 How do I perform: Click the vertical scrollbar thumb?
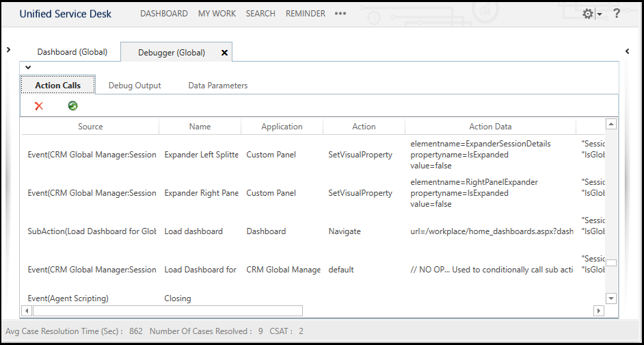pos(611,263)
